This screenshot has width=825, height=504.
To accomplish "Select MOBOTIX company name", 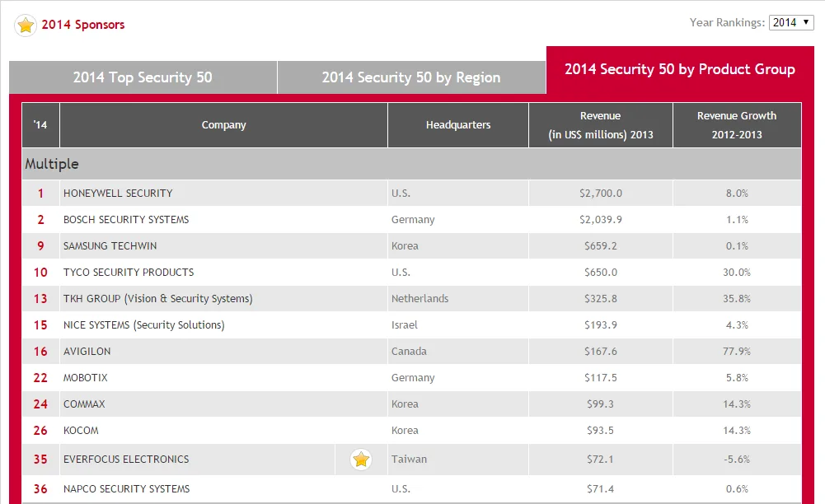I will click(x=85, y=378).
